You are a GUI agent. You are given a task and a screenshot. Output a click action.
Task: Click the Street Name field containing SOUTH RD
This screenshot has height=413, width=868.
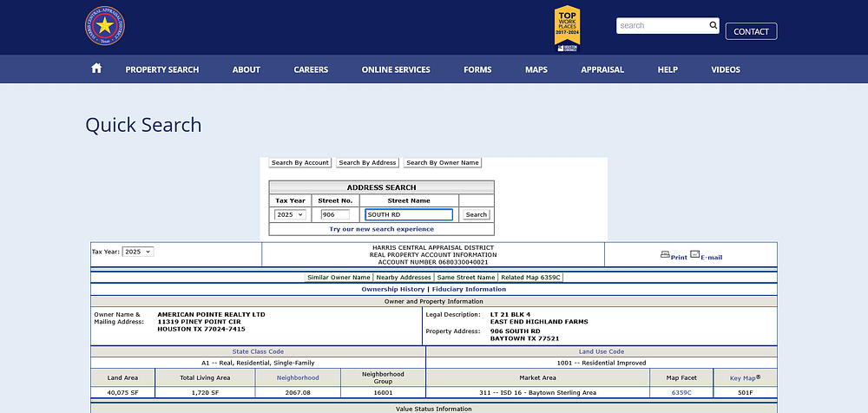pos(409,215)
